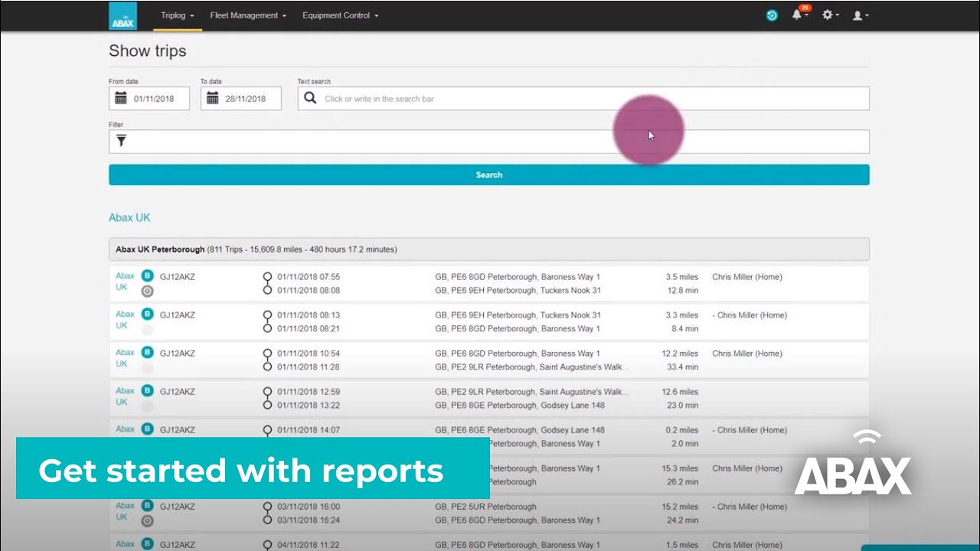Select the address GB, PE2 5UR Peterborough
The image size is (980, 551).
point(485,507)
